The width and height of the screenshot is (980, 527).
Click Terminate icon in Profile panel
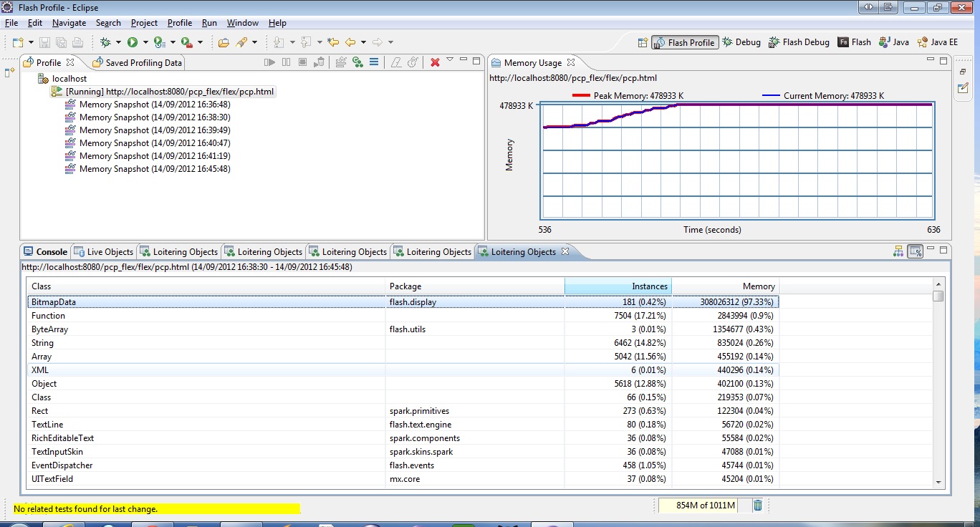click(303, 62)
